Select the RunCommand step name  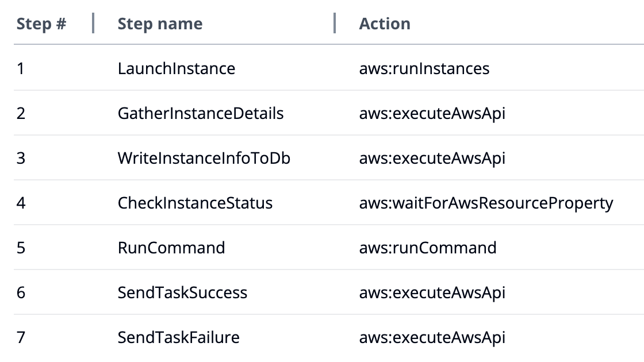pyautogui.click(x=171, y=248)
